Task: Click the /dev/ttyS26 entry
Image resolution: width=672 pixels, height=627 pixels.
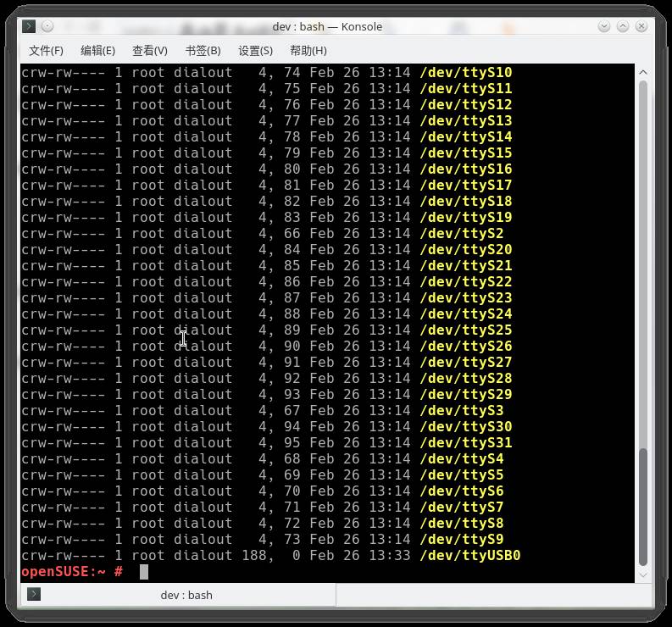Action: click(x=466, y=347)
